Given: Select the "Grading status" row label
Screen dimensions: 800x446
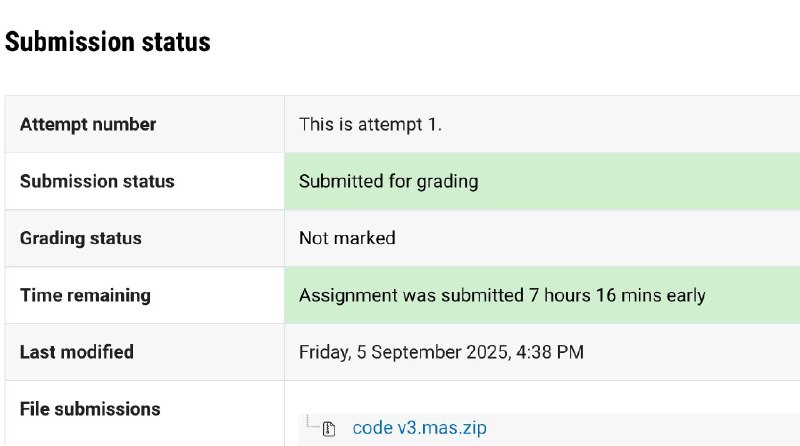Looking at the screenshot, I should pyautogui.click(x=81, y=238).
